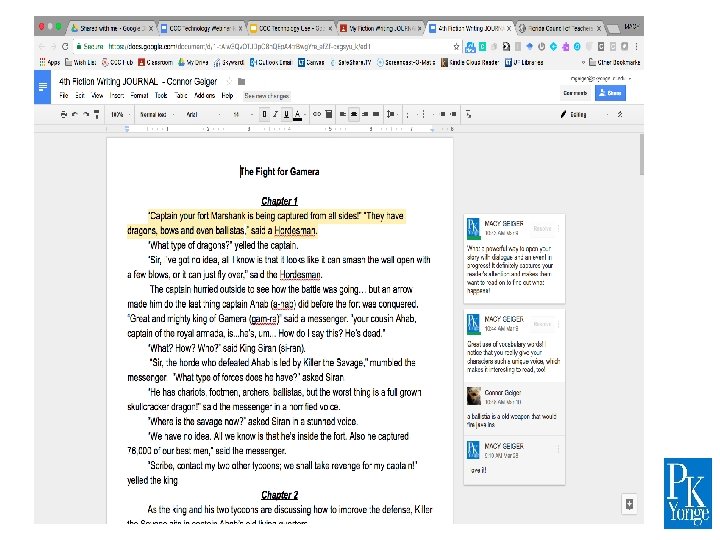Click Resolve on the second MACY GEIGER comment
The height and width of the screenshot is (540, 720).
tap(542, 324)
